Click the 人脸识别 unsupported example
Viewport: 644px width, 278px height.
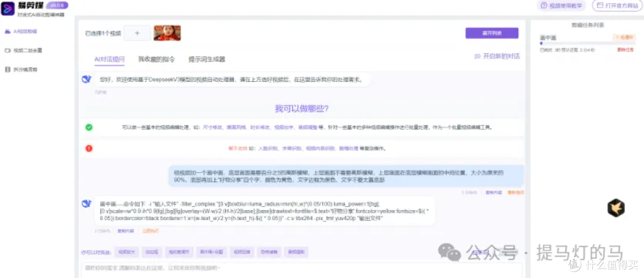(x=268, y=148)
